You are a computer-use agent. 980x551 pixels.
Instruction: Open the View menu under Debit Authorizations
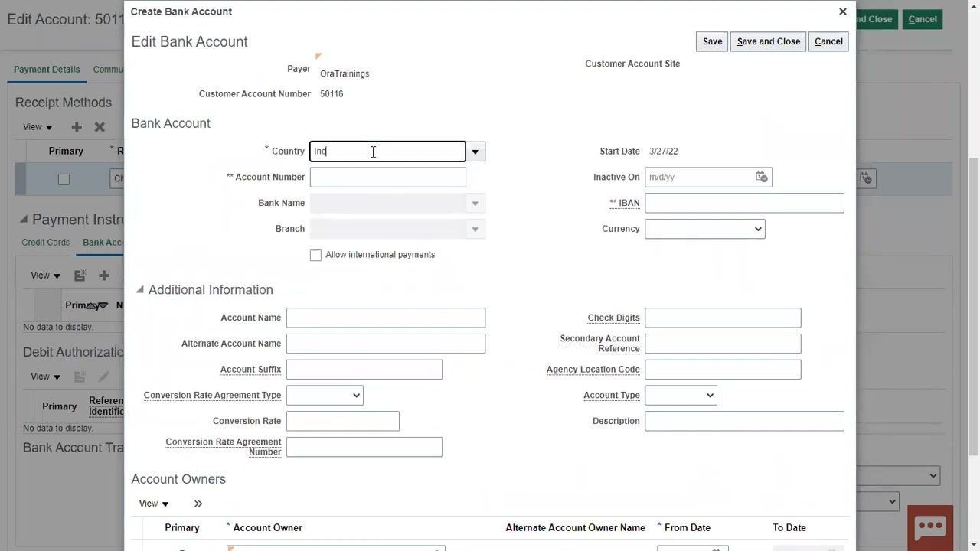click(x=45, y=377)
